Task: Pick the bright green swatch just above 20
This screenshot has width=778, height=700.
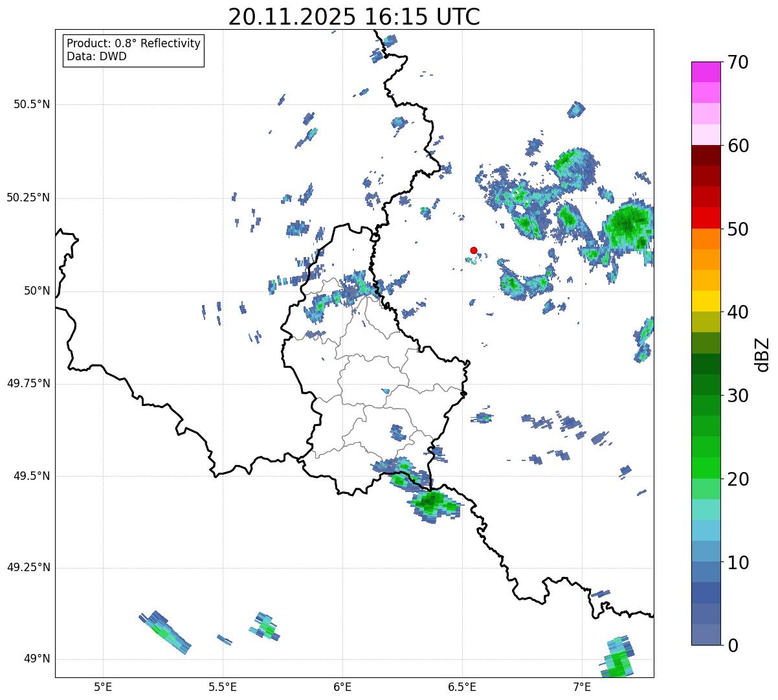Action: (x=706, y=468)
